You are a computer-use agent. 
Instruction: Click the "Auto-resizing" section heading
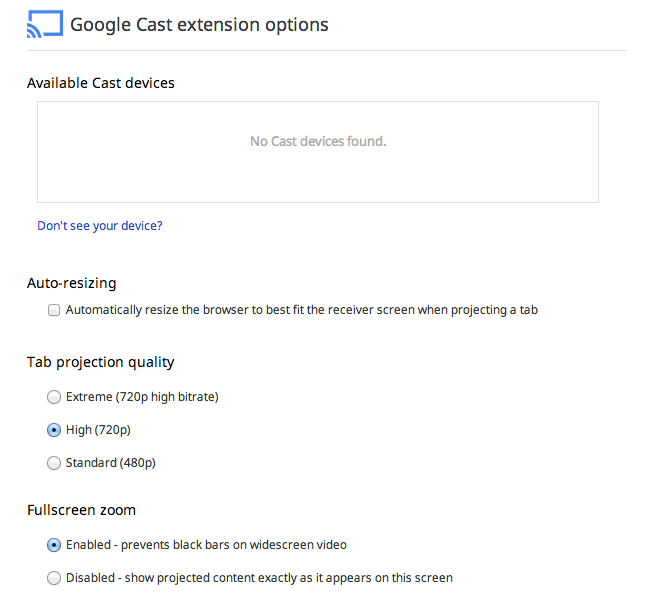point(72,283)
